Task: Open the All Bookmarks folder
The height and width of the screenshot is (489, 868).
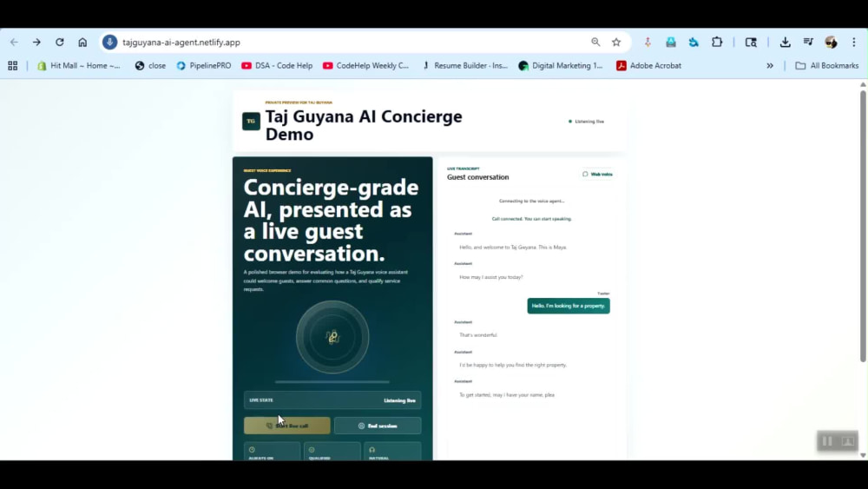Action: point(827,65)
